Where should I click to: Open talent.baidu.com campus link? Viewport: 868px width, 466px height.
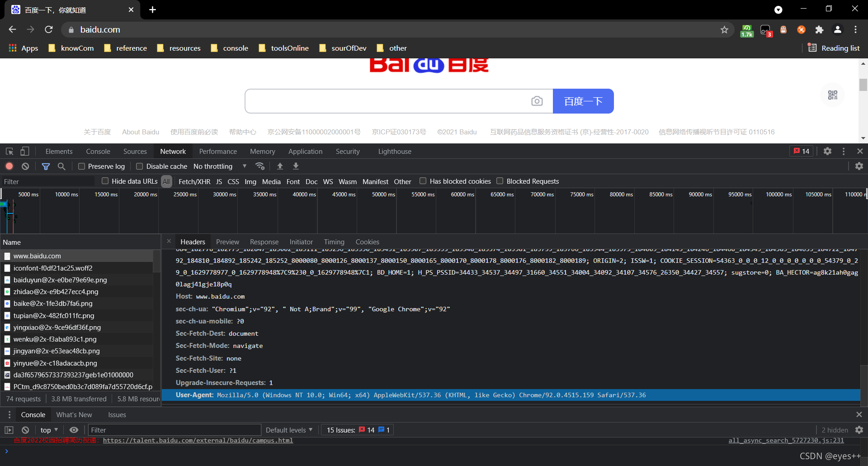tap(198, 441)
